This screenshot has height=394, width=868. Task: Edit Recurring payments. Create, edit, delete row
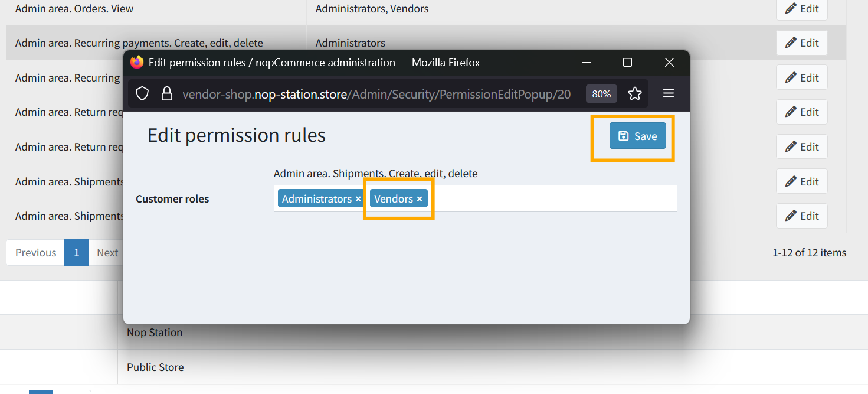pos(802,43)
